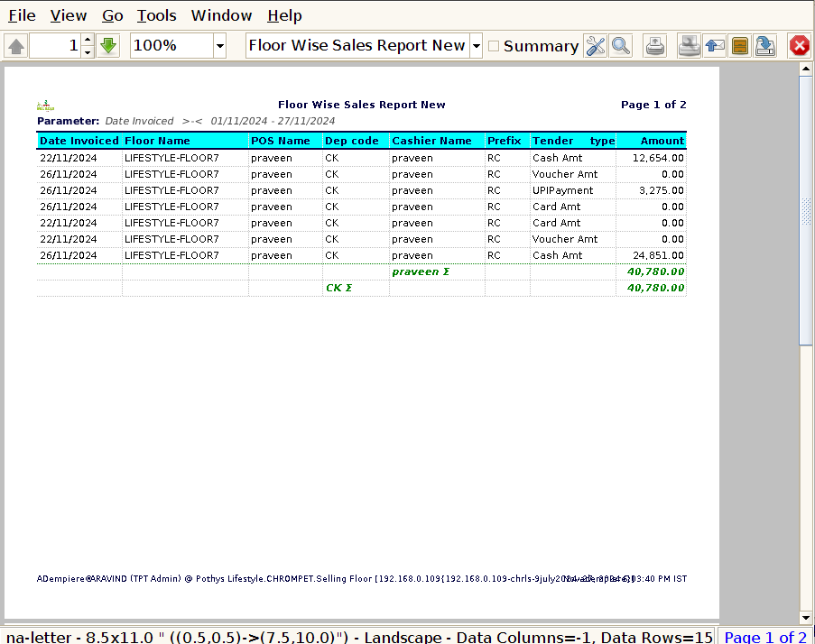This screenshot has width=815, height=644.
Task: Click the vertical scrollbar up arrow
Action: 806,69
